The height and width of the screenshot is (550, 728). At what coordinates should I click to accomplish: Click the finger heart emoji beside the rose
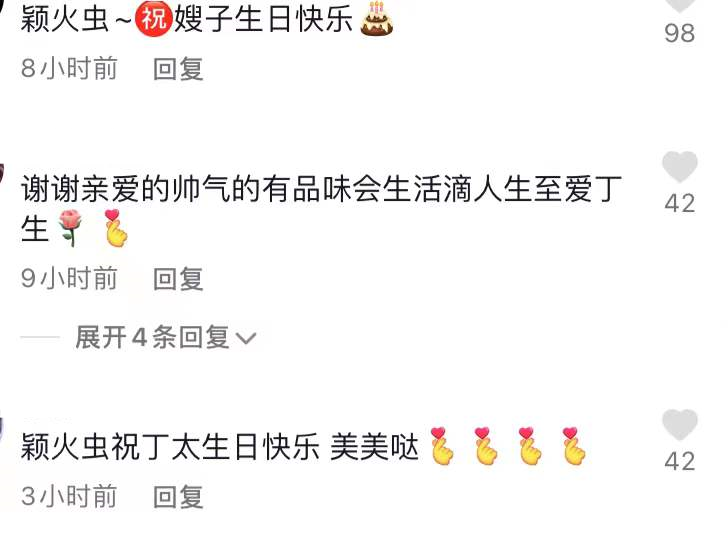pos(115,227)
